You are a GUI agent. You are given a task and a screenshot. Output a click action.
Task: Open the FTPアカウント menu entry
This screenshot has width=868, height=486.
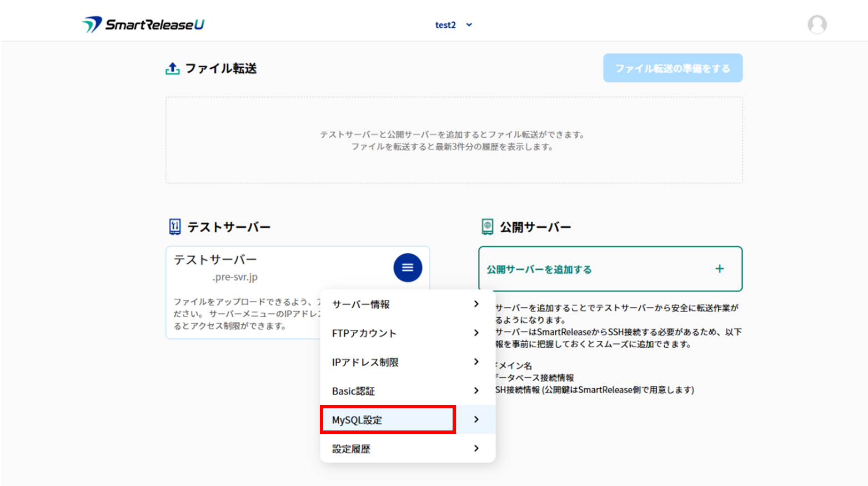(x=364, y=333)
